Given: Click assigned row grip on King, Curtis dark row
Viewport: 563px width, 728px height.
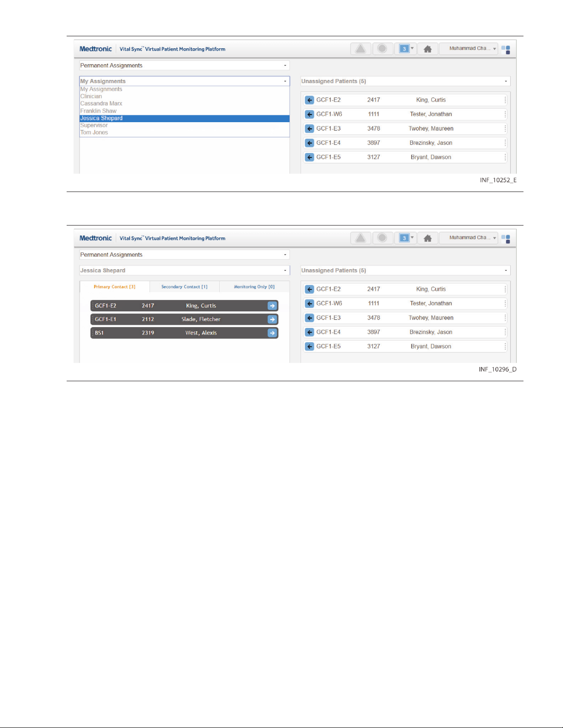Looking at the screenshot, I should coord(92,306).
